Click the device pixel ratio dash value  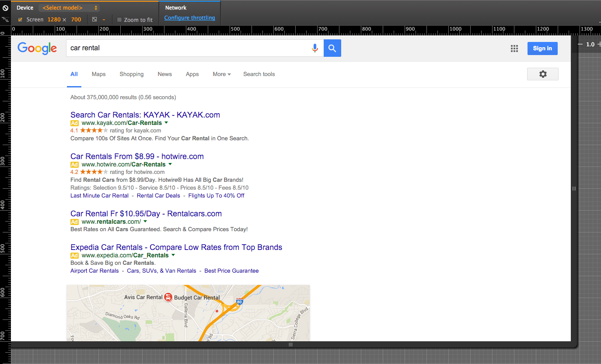[x=104, y=20]
